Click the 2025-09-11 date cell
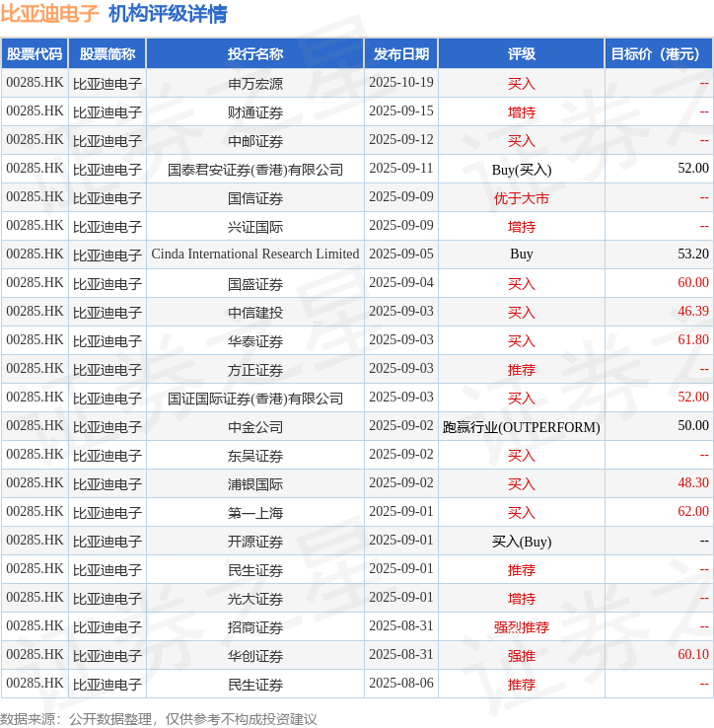 click(401, 169)
